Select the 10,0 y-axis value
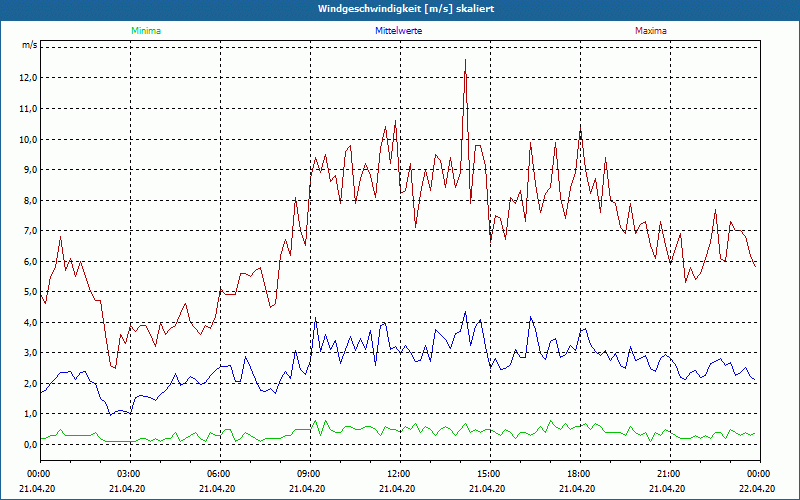Screen dimensions: 800x500 pos(29,139)
